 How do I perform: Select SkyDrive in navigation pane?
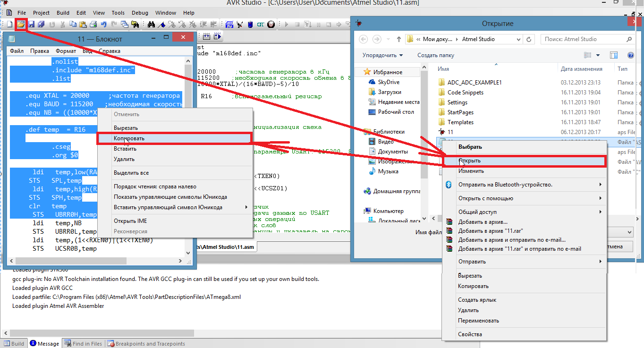coord(384,82)
